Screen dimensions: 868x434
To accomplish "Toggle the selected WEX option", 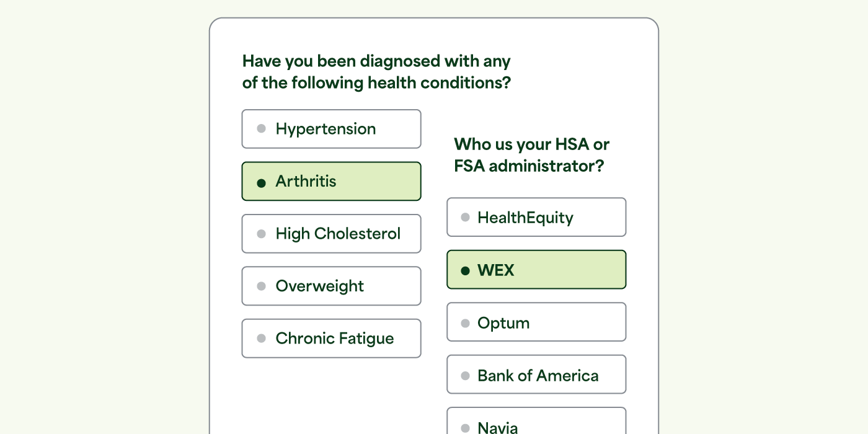I will (536, 270).
